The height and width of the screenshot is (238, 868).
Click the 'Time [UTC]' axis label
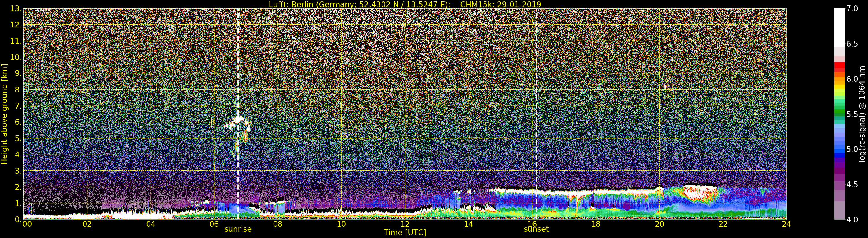tap(405, 233)
